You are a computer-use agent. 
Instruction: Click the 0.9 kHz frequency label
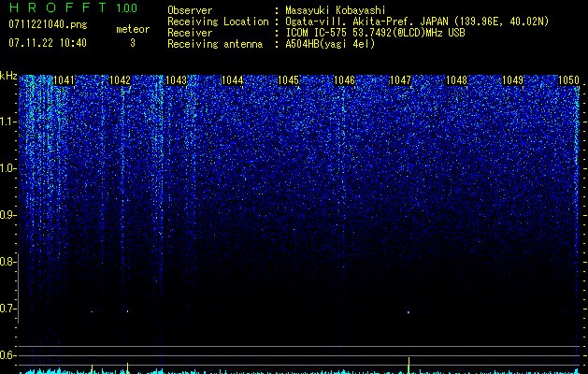click(x=7, y=215)
